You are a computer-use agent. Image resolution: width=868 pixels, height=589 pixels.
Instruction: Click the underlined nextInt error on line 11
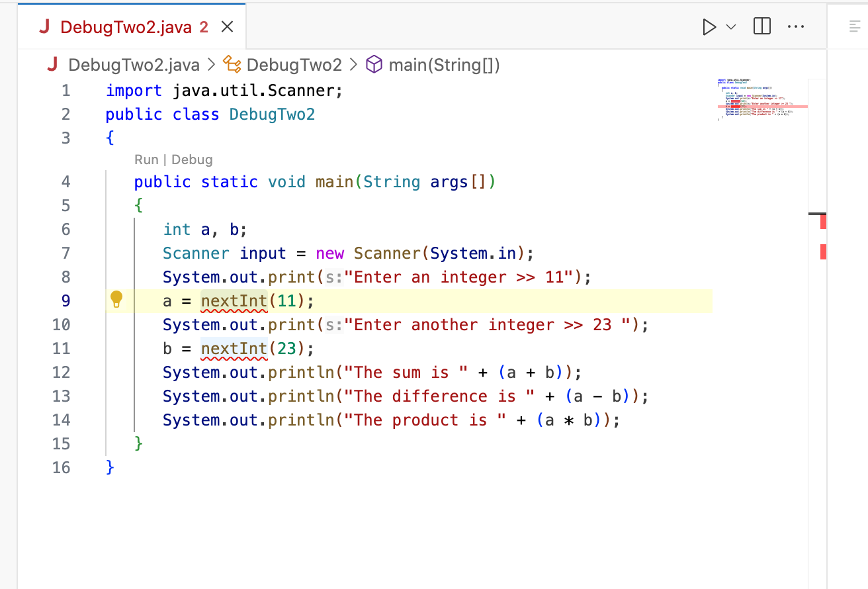tap(234, 348)
